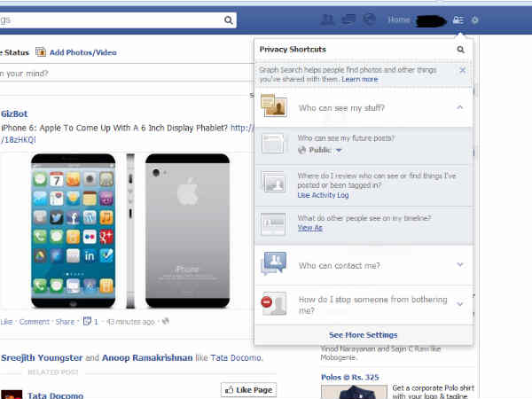Open the iPhone front view image
The height and width of the screenshot is (399, 532).
[x=74, y=231]
